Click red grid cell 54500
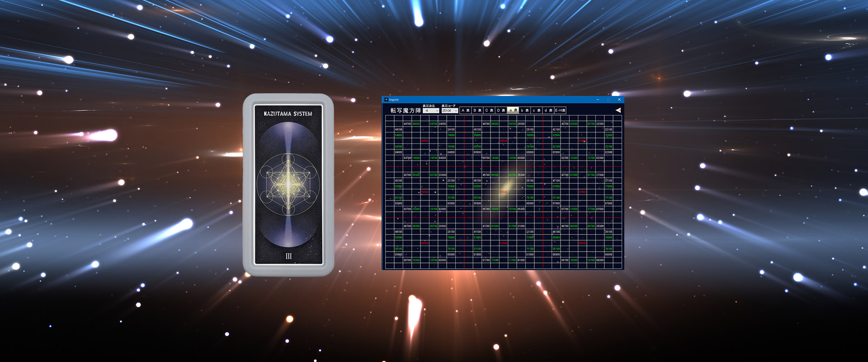The width and height of the screenshot is (868, 362). pos(425,141)
